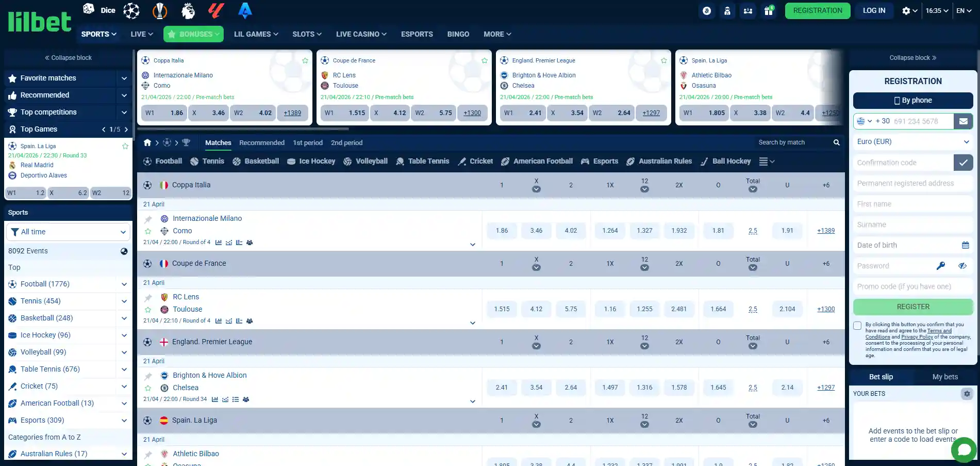Open the LIVE CASINO menu
This screenshot has height=466, width=980.
pyautogui.click(x=361, y=34)
